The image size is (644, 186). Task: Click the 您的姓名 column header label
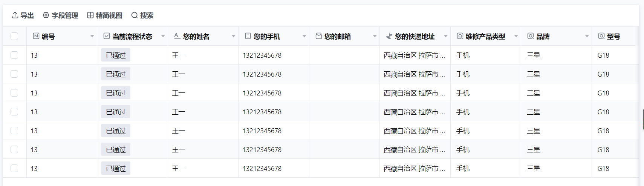click(x=196, y=36)
